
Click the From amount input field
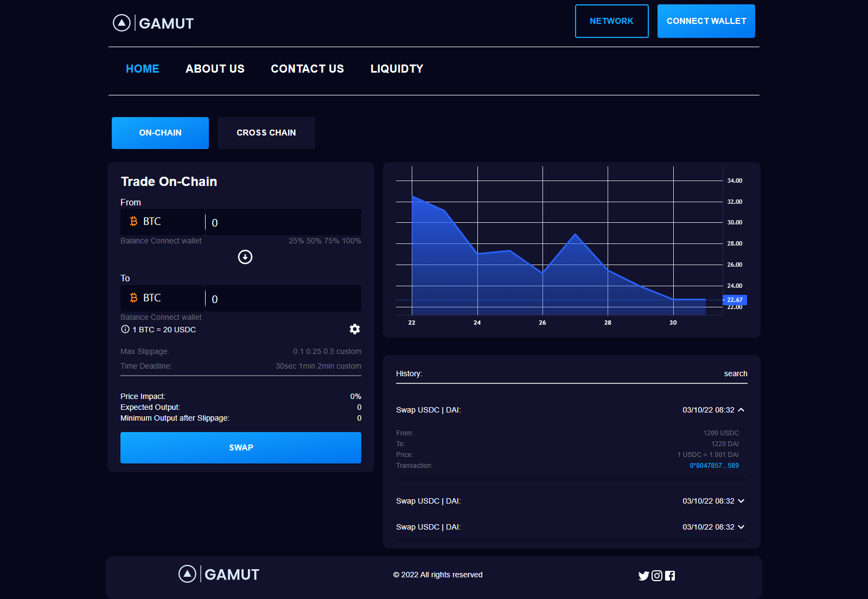[283, 222]
